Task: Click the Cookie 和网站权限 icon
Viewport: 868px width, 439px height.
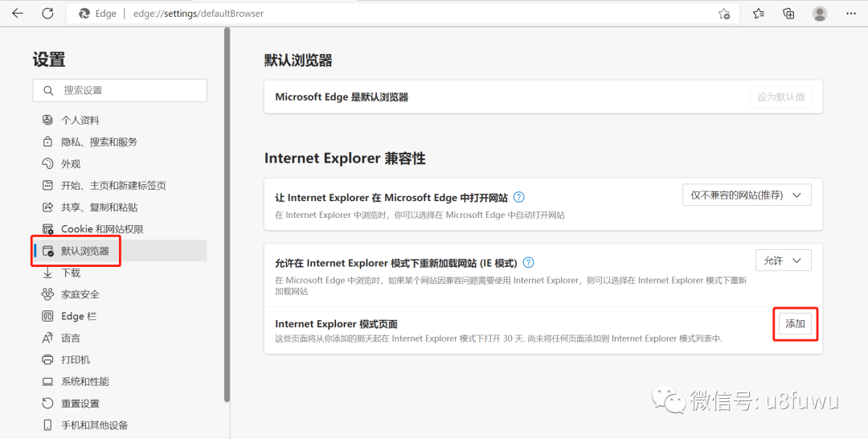Action: click(47, 228)
